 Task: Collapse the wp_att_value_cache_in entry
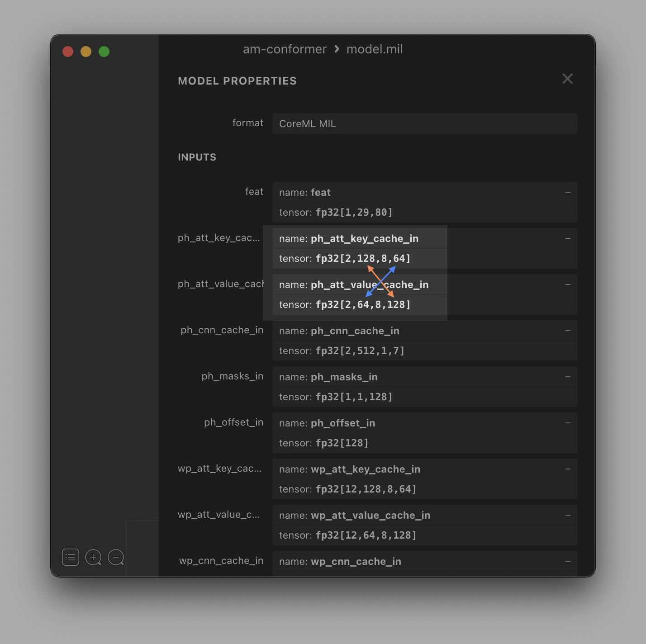(568, 515)
